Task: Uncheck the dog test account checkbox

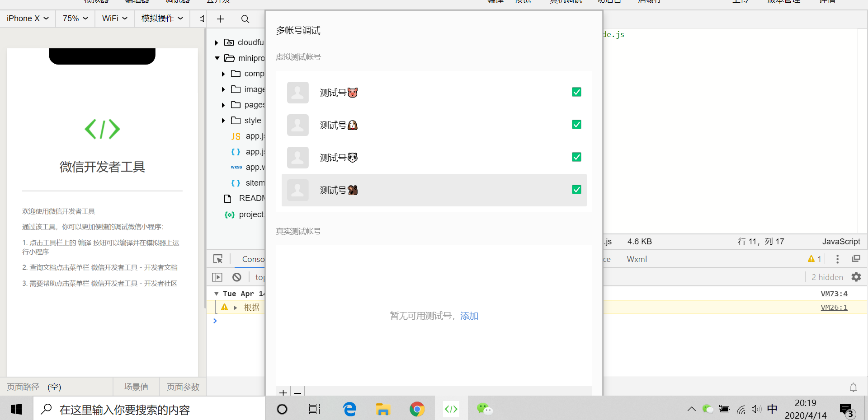Action: 576,125
